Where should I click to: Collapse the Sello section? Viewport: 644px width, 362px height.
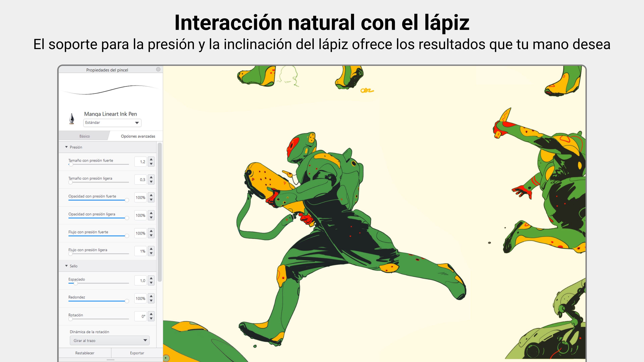click(x=66, y=266)
